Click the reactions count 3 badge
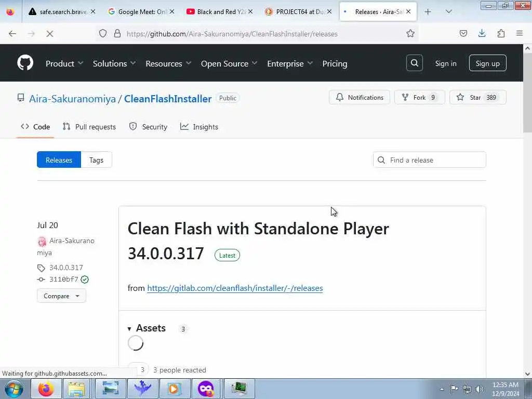The image size is (532, 399). (x=138, y=370)
